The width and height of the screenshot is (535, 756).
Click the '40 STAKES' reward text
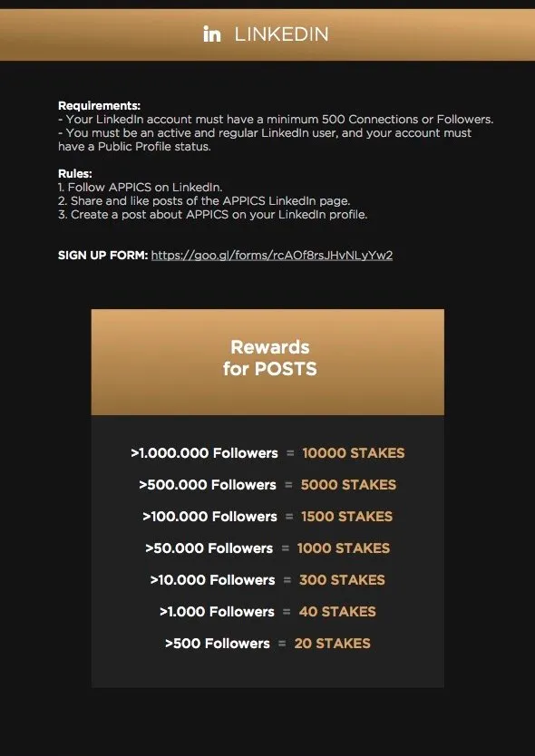click(337, 611)
